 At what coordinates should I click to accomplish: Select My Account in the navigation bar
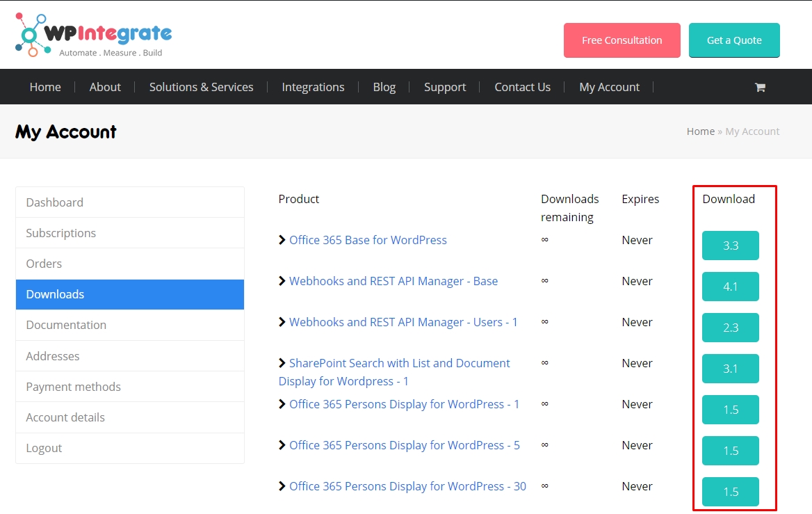pos(610,87)
